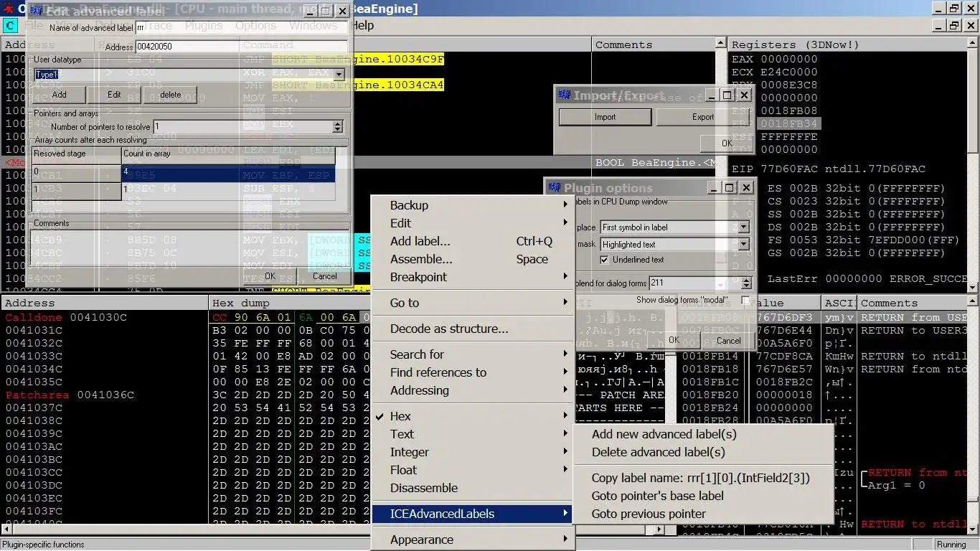This screenshot has height=551, width=980.
Task: Expand the Backup submenu
Action: 473,205
